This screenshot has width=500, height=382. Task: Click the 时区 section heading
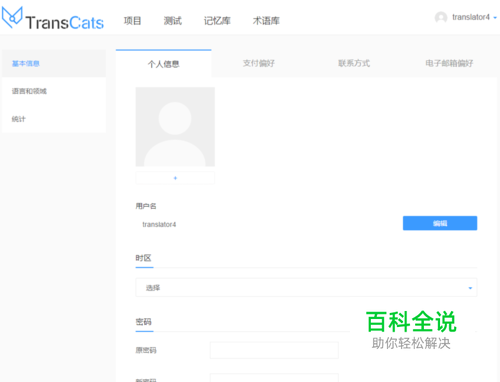[x=143, y=258]
